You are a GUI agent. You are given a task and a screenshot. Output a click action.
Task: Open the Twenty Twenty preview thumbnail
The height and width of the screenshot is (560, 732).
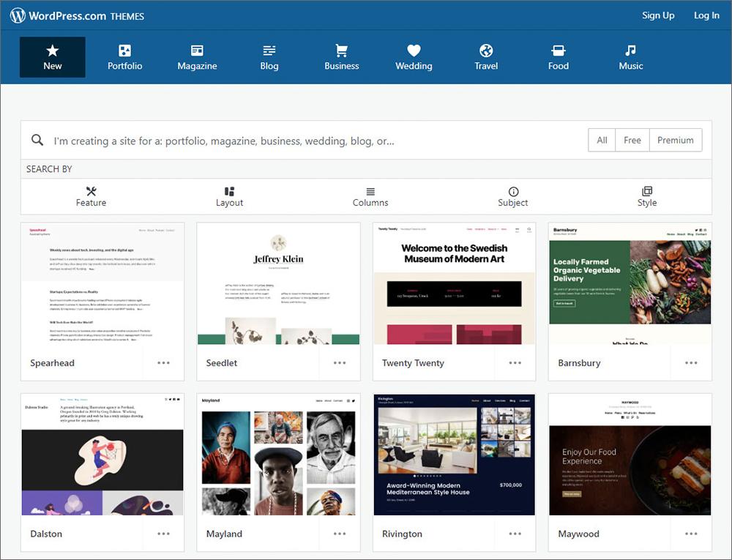(x=455, y=284)
